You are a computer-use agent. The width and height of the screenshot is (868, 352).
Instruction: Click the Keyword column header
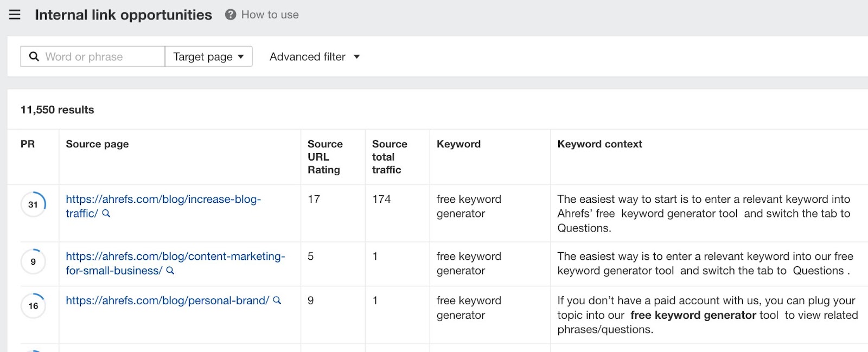click(458, 144)
